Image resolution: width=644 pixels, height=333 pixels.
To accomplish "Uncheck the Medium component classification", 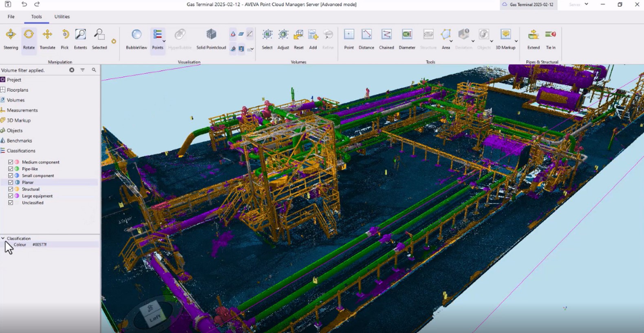I will coord(11,162).
